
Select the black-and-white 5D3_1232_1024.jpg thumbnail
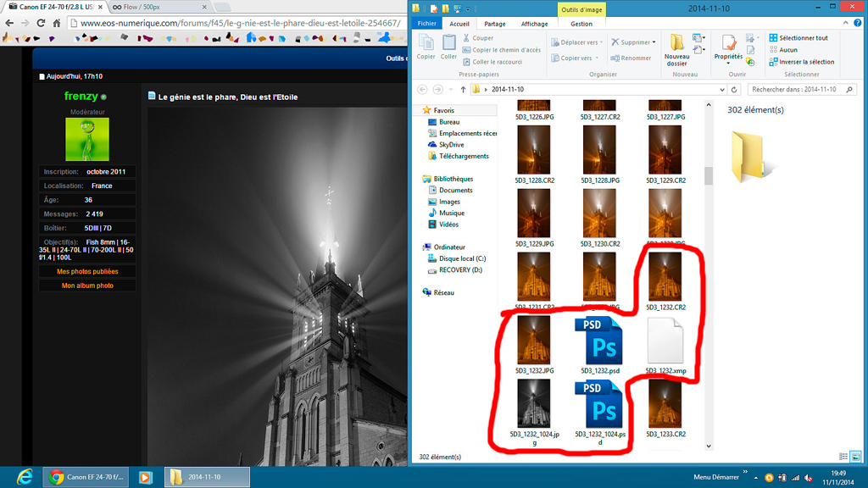534,404
